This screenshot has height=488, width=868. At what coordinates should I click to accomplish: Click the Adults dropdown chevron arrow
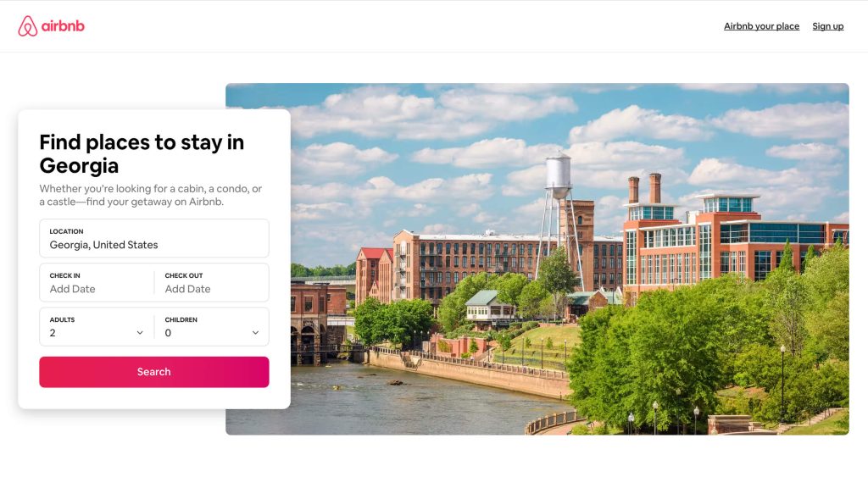pyautogui.click(x=140, y=333)
